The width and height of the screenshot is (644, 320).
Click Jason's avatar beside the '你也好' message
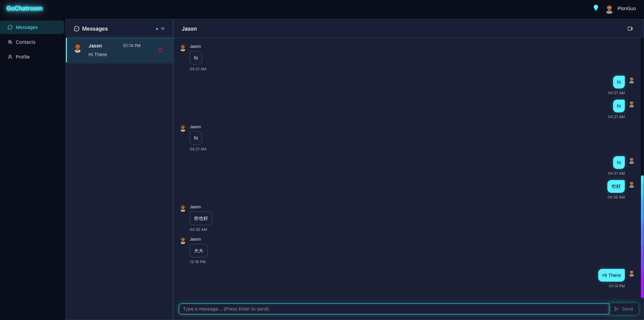point(183,209)
